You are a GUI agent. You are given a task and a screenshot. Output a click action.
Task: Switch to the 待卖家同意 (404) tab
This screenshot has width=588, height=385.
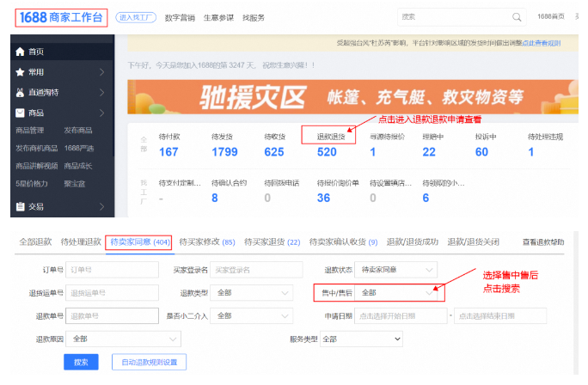(140, 242)
